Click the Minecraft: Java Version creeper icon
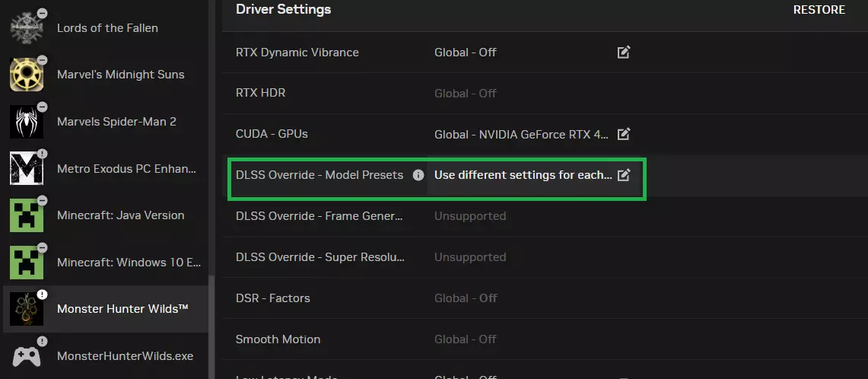Image resolution: width=868 pixels, height=379 pixels. coord(27,215)
